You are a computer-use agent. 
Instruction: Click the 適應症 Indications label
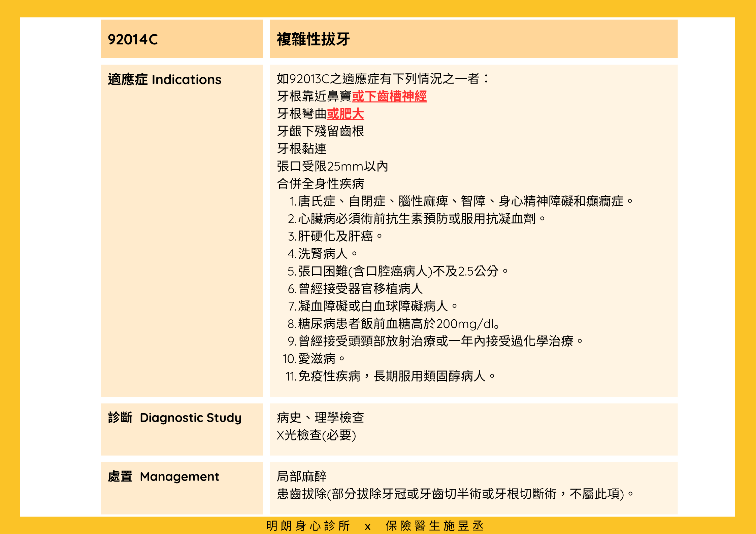coord(164,79)
